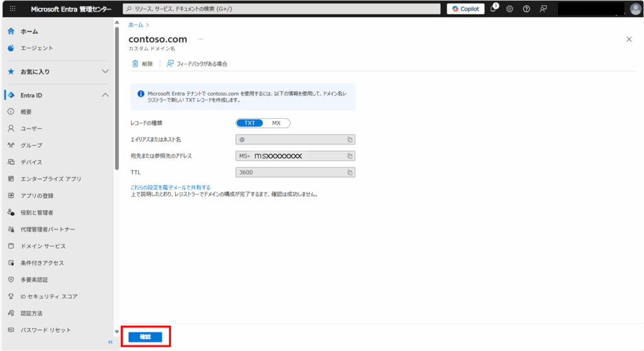Open the app launcher waffle icon
The height and width of the screenshot is (351, 644).
click(13, 9)
